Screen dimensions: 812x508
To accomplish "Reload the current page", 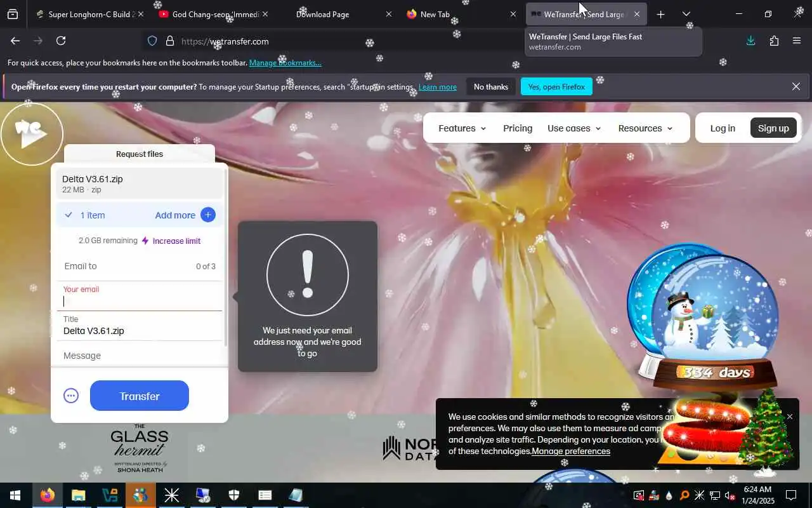I will (61, 41).
